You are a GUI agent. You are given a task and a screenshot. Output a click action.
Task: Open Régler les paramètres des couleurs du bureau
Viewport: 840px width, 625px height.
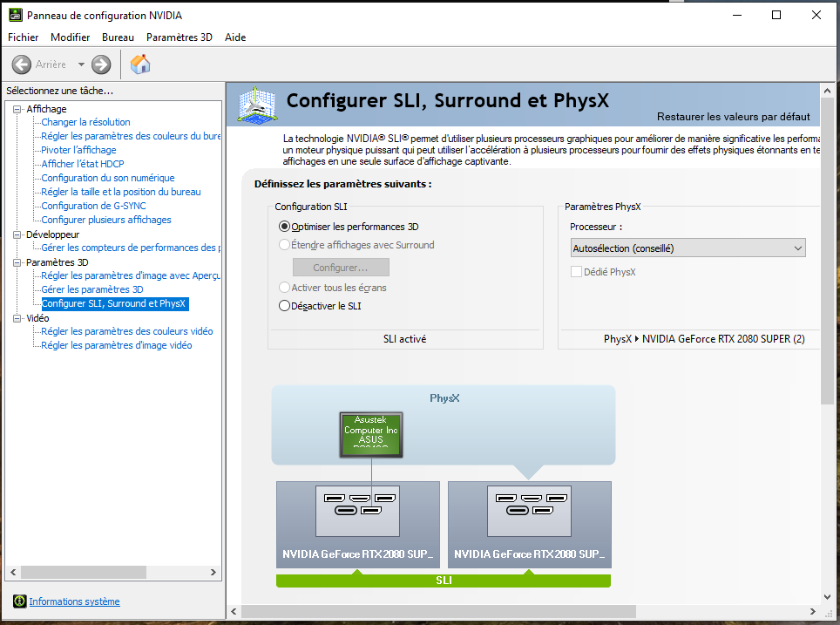point(131,136)
